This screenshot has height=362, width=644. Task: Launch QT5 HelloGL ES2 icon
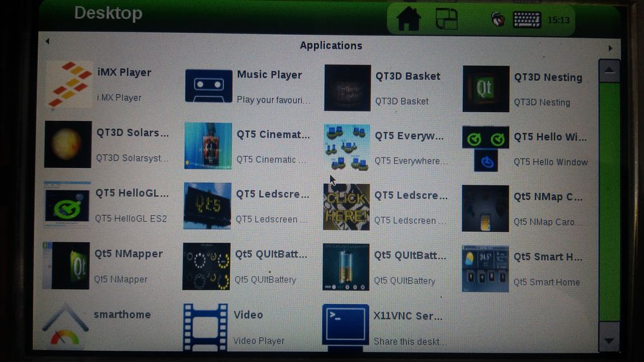(x=67, y=205)
